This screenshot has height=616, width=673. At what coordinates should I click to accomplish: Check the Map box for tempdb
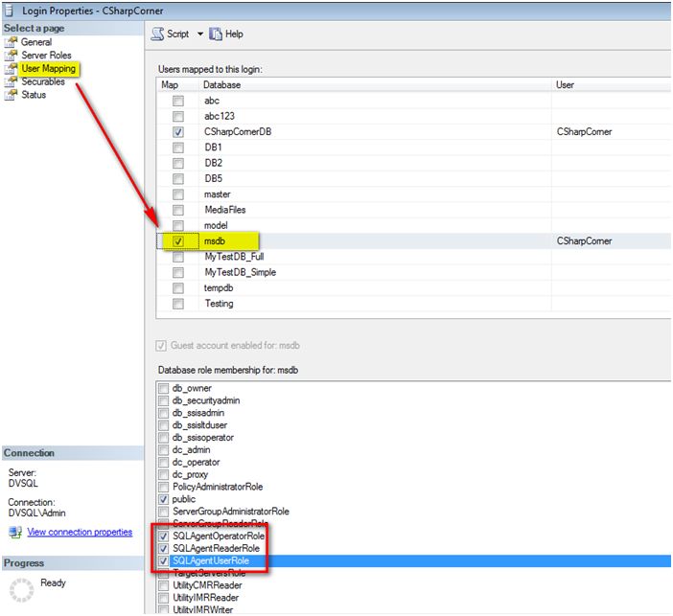pyautogui.click(x=178, y=288)
